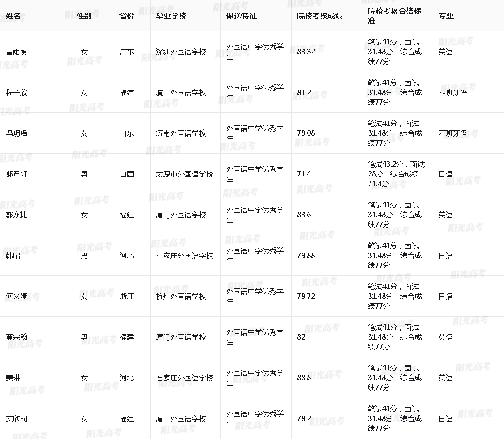The height and width of the screenshot is (439, 504).
Task: Click the 笔试43.2分 qualification standard cell
Action: (396, 174)
